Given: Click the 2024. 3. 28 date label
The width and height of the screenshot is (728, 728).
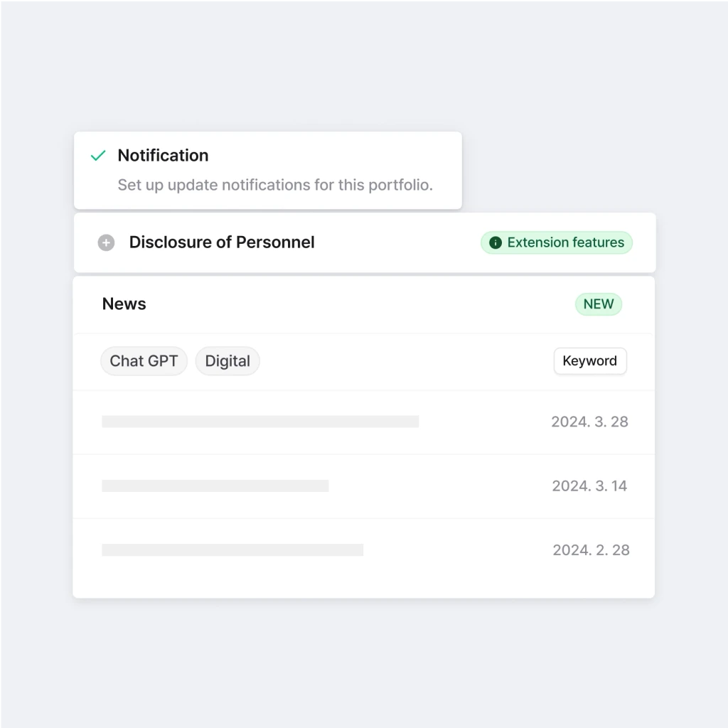Looking at the screenshot, I should [x=589, y=422].
